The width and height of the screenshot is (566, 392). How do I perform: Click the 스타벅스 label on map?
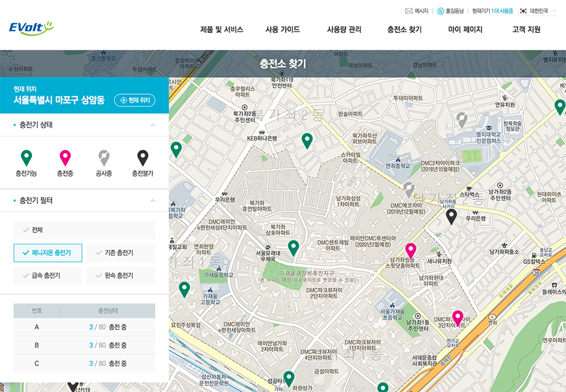tap(469, 195)
